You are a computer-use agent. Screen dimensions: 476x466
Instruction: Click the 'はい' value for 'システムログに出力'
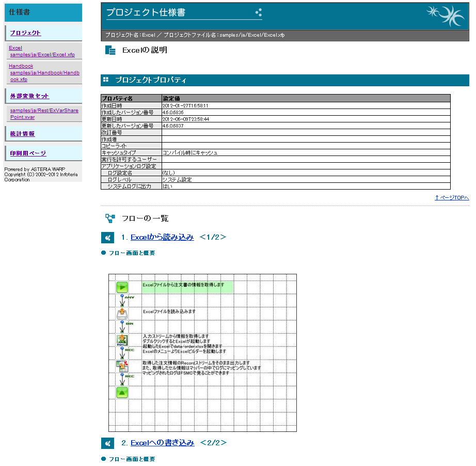[167, 186]
